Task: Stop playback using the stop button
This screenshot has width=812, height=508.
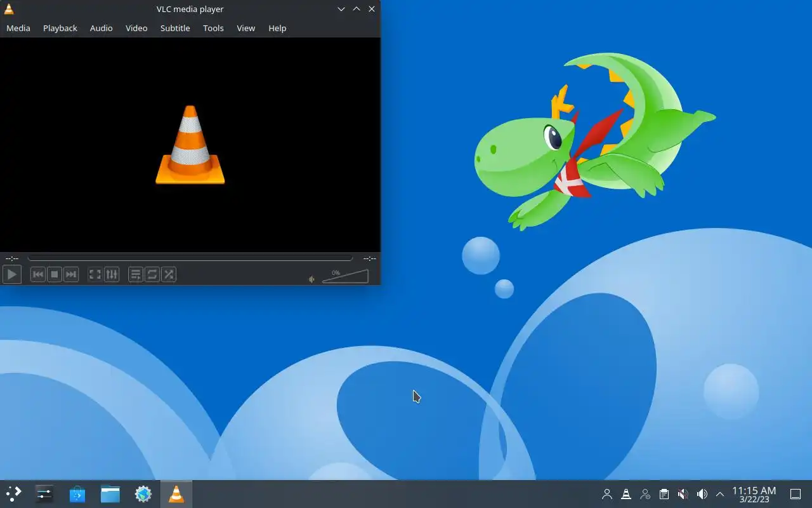Action: click(x=55, y=274)
